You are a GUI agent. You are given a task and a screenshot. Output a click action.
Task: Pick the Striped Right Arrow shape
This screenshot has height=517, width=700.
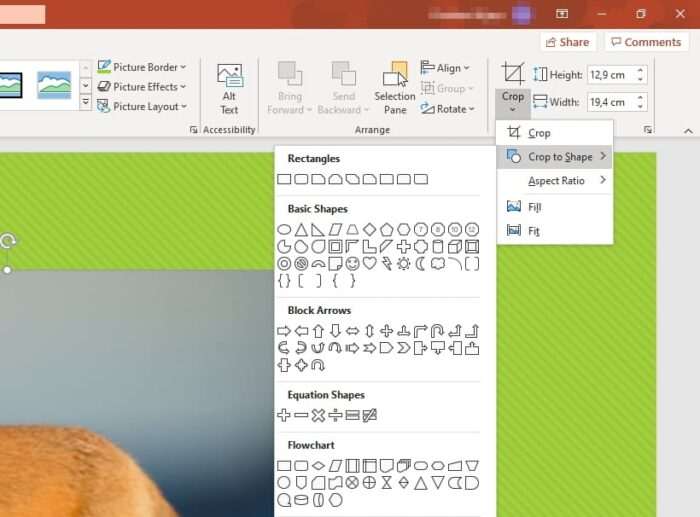(352, 348)
